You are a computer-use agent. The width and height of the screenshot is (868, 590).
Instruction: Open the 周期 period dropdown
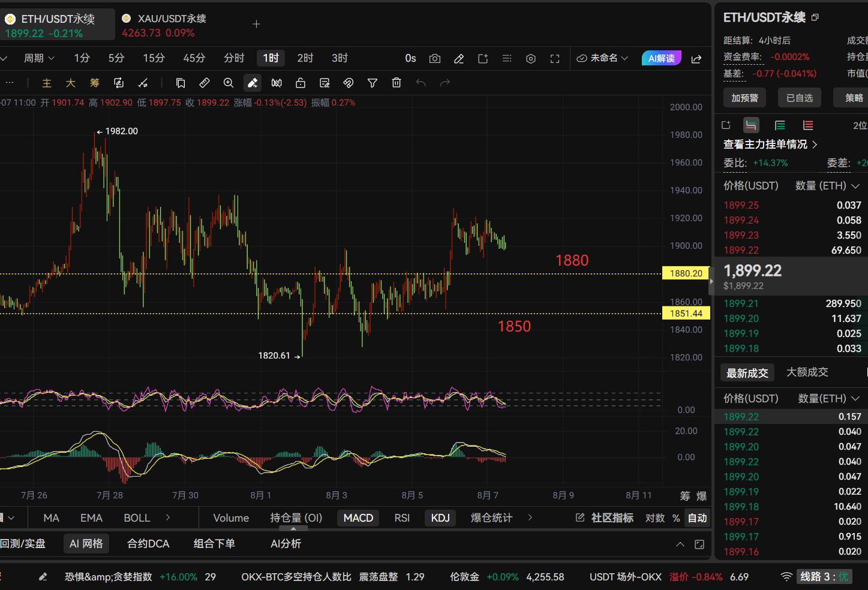(39, 58)
